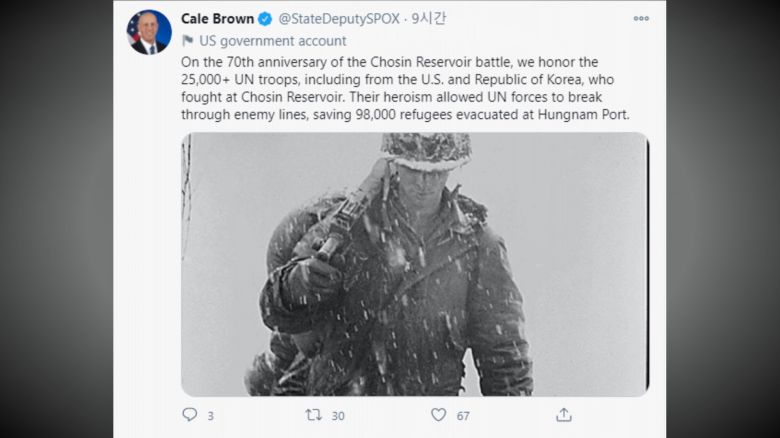The height and width of the screenshot is (438, 780).
Task: Open the tweet's three-dot more menu
Action: (x=641, y=19)
